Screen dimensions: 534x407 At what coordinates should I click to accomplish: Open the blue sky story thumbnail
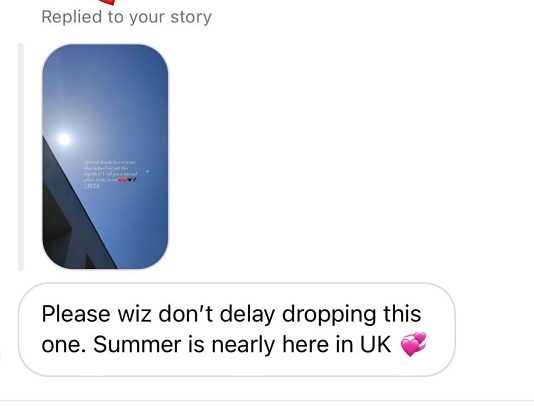pos(105,156)
